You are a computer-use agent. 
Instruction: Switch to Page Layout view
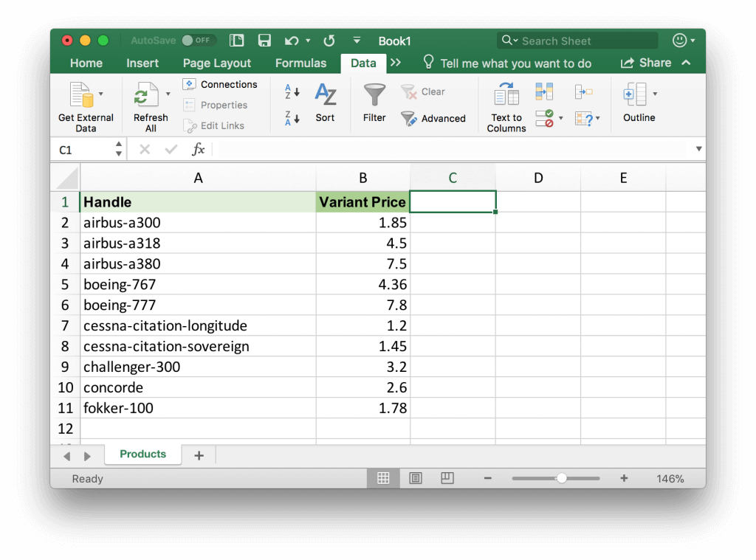point(416,479)
